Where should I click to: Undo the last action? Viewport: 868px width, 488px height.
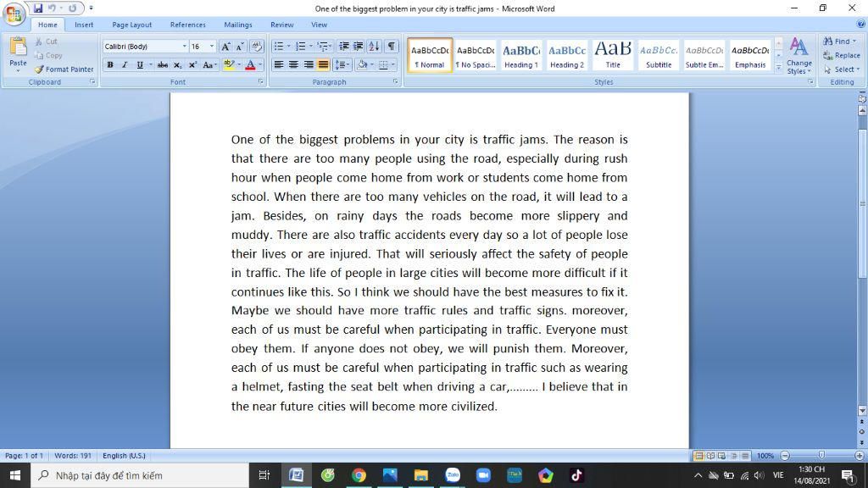(x=52, y=8)
